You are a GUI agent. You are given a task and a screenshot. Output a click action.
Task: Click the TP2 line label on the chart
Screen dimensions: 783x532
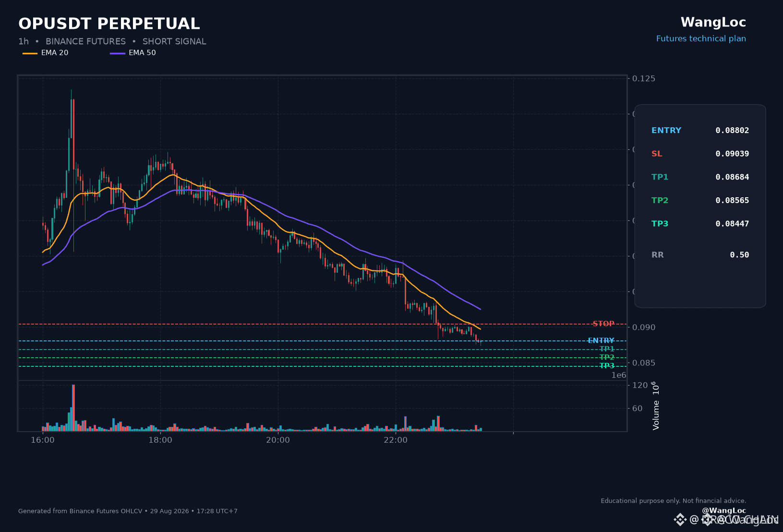coord(607,358)
